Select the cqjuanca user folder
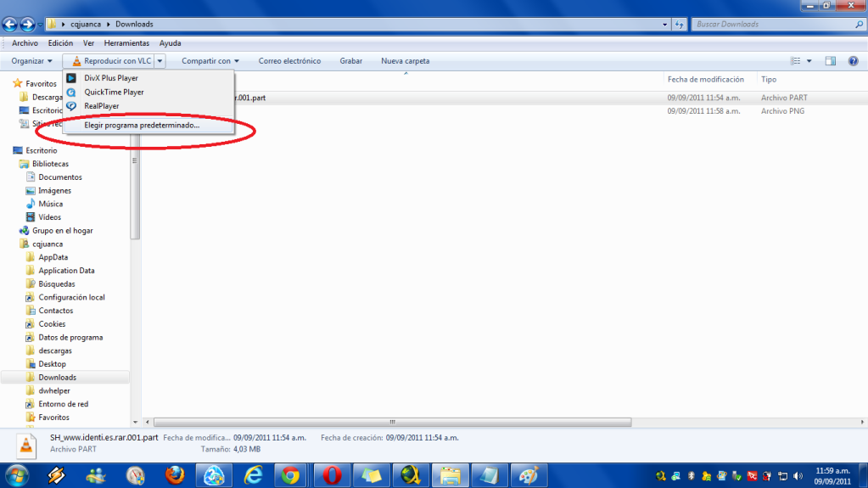The height and width of the screenshot is (488, 868). pos(41,244)
